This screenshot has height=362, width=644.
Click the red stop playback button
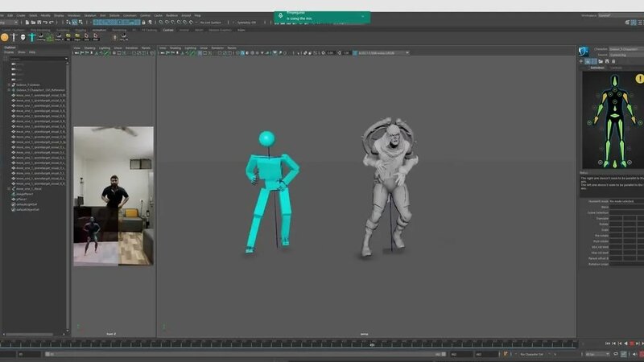click(632, 343)
